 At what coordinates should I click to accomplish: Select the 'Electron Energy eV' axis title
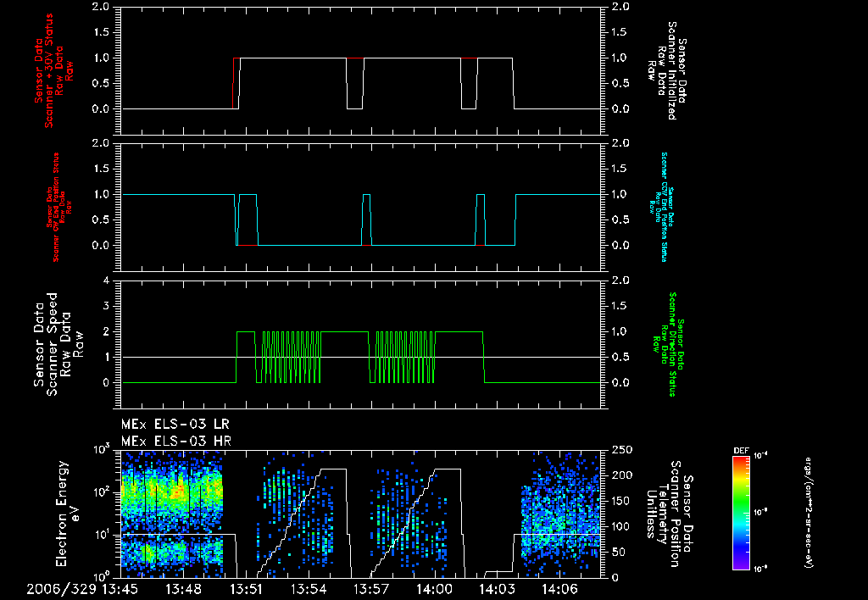[x=67, y=514]
